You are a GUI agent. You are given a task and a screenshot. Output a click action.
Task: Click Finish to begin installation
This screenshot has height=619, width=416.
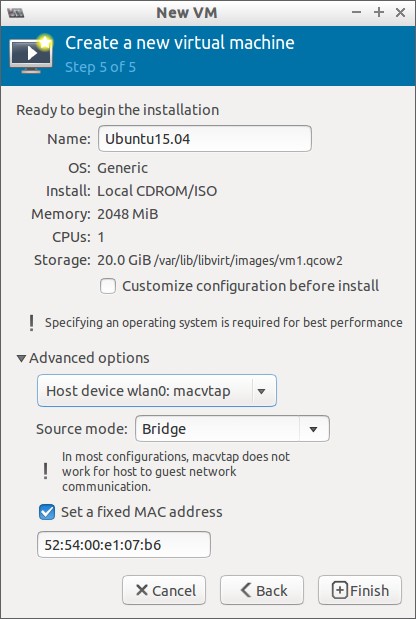[x=360, y=591]
